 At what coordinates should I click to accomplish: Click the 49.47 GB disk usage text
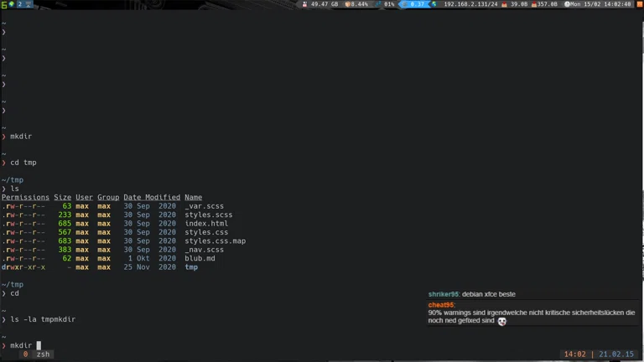(x=325, y=4)
